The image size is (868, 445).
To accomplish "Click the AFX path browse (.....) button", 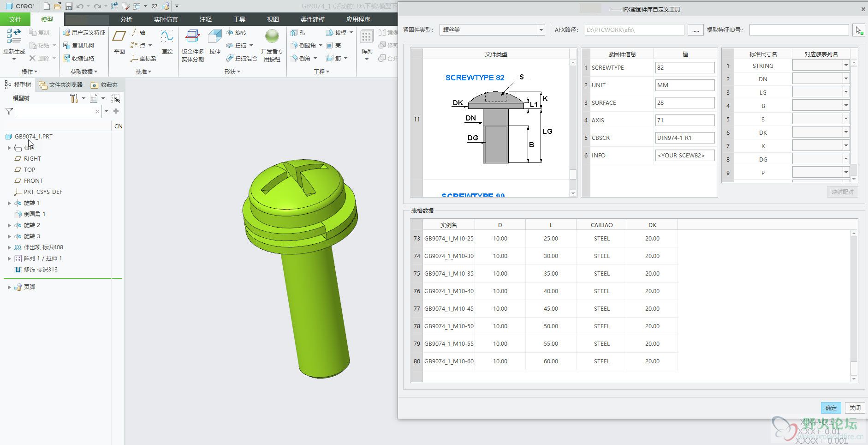I will click(696, 30).
